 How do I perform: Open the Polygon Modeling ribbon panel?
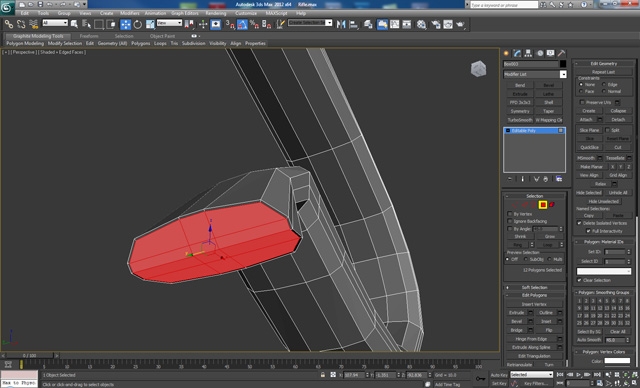tap(25, 43)
